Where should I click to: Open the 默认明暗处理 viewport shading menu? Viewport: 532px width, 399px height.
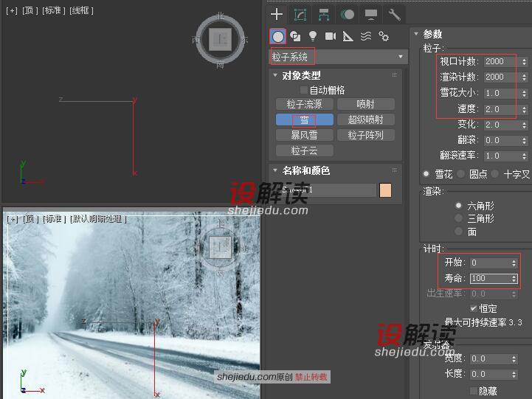click(x=98, y=219)
